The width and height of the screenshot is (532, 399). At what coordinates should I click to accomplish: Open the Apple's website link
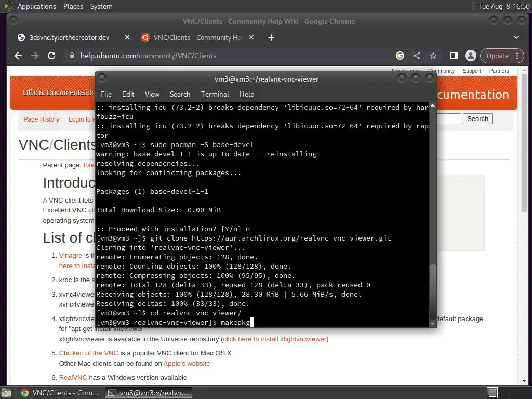coord(187,363)
